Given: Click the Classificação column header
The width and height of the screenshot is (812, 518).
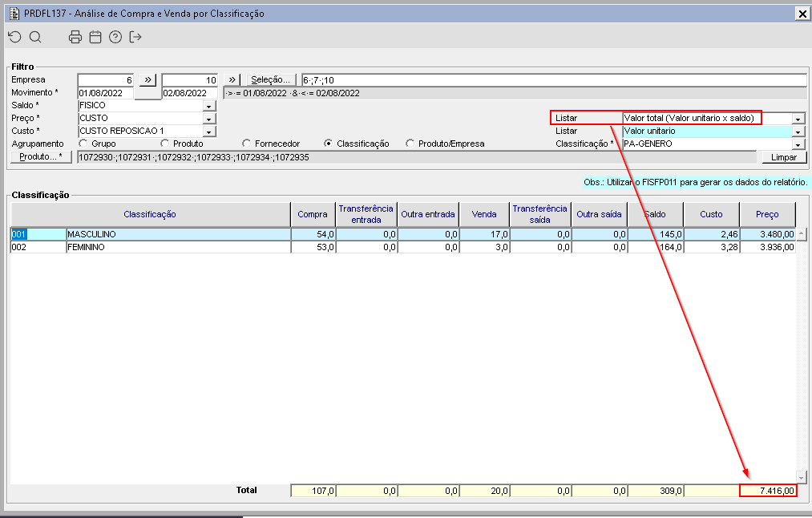Looking at the screenshot, I should [x=150, y=214].
